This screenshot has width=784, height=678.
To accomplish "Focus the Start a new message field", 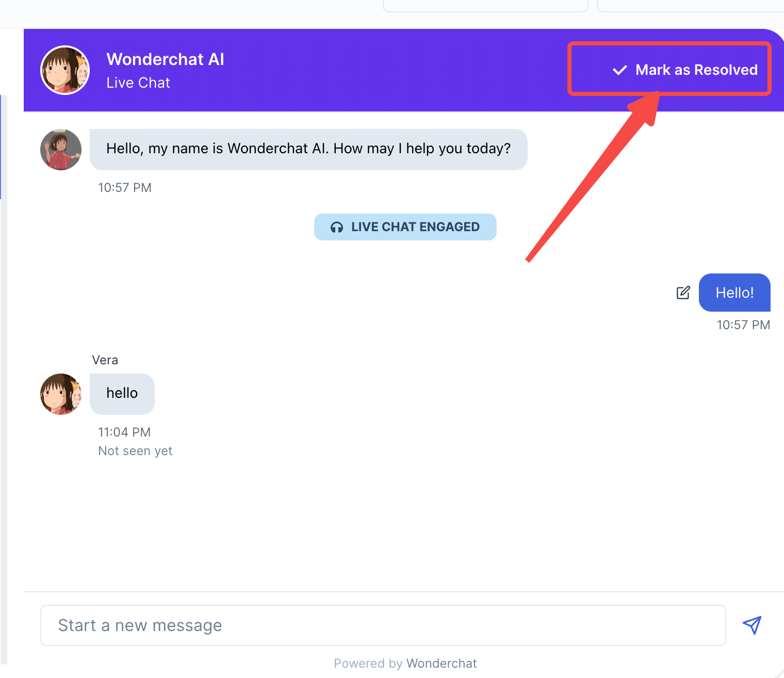I will 383,625.
